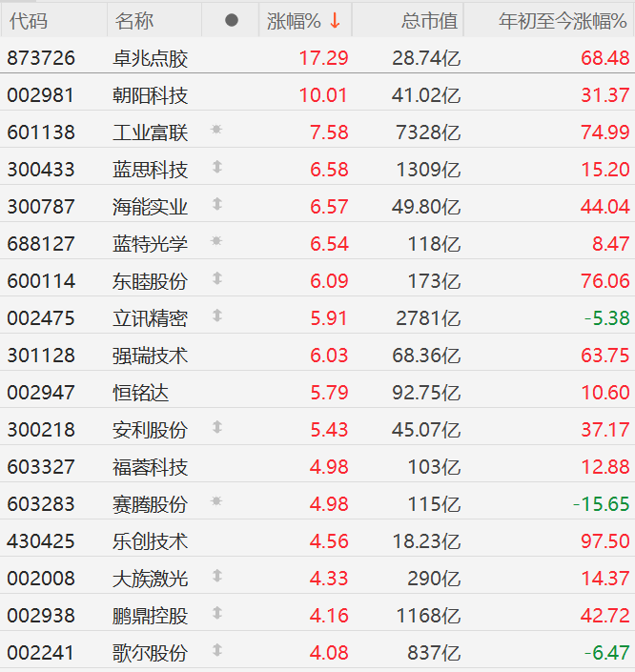Image resolution: width=635 pixels, height=672 pixels.
Task: Click market cap 103亿
Action: pos(434,467)
